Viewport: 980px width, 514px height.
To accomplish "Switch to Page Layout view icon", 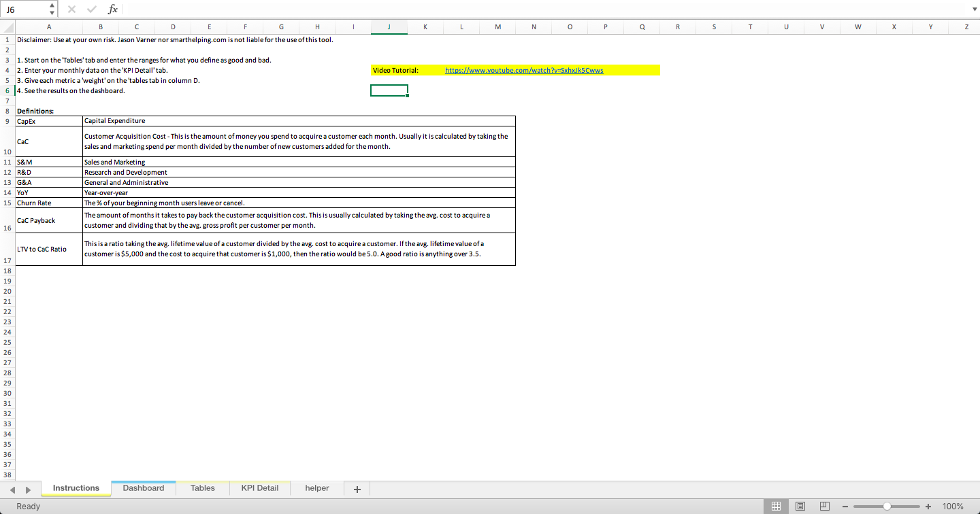I will point(800,506).
